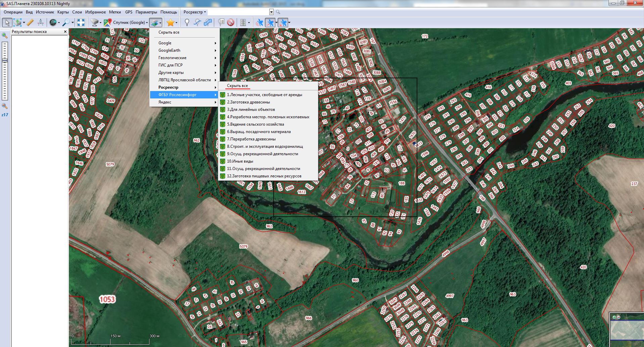
Task: Click the compass calculation tool icon
Action: pos(41,23)
